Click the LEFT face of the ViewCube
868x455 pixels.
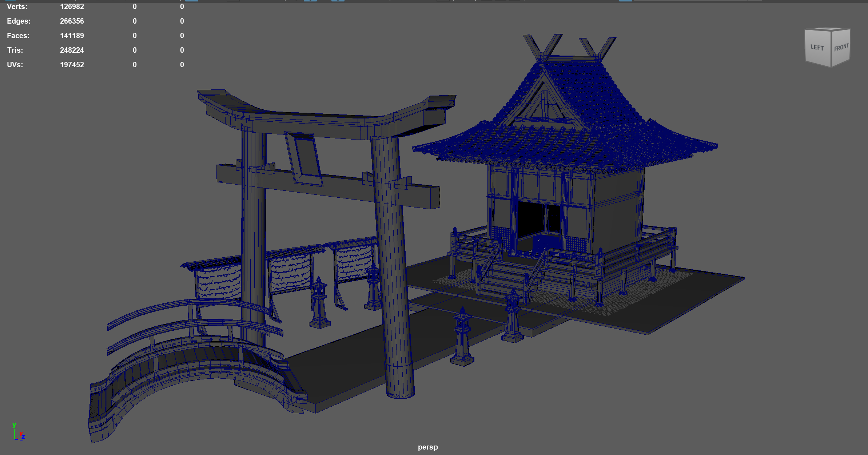(x=818, y=48)
